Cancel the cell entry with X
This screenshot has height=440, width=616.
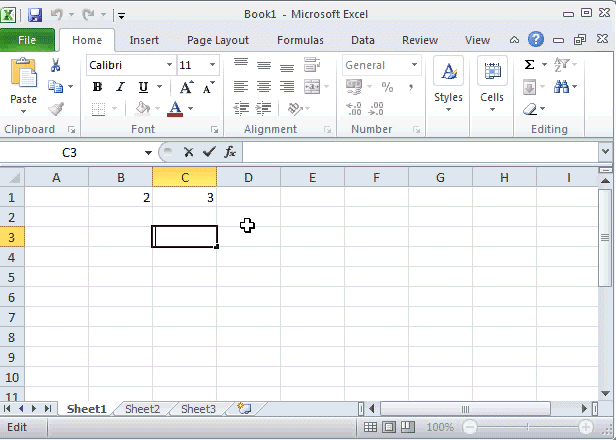188,152
